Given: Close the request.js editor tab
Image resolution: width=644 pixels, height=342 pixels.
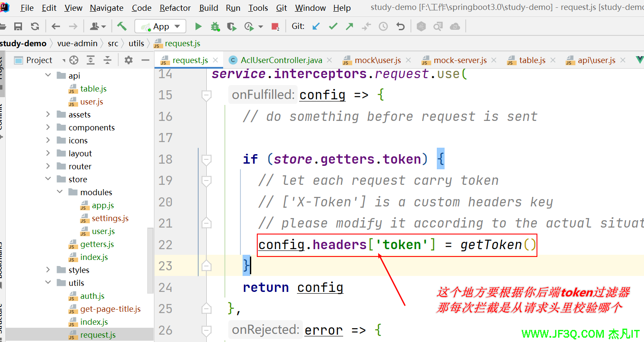Looking at the screenshot, I should click(216, 60).
